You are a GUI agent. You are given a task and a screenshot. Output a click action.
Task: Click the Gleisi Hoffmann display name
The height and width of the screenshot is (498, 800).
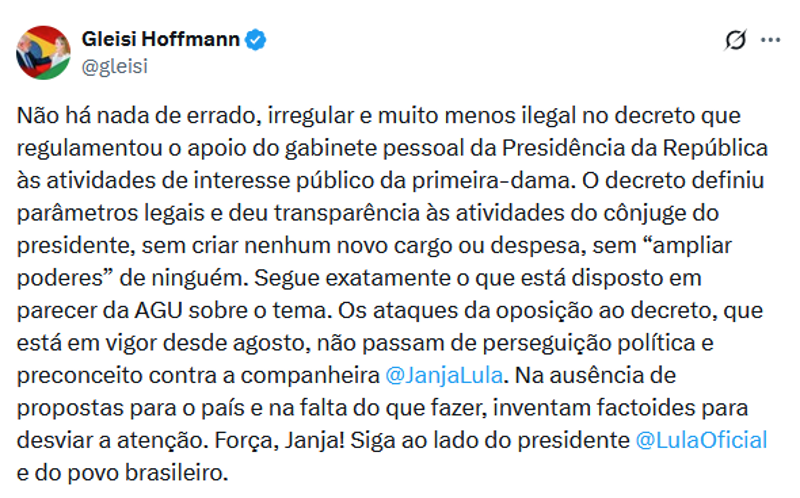[161, 40]
